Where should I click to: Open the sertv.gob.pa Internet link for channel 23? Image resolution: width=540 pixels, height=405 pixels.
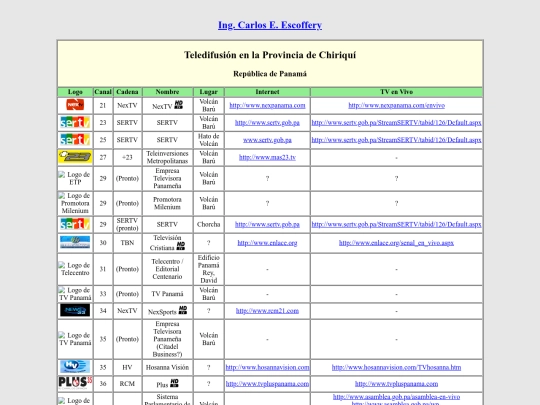click(267, 123)
